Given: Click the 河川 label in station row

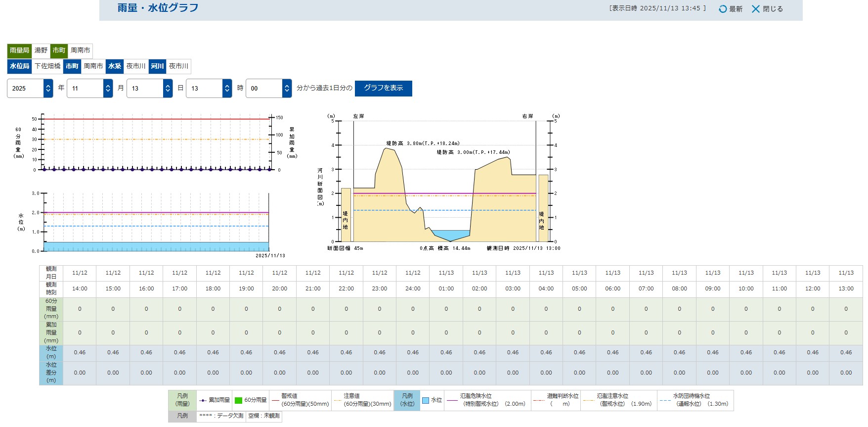Looking at the screenshot, I should point(157,66).
